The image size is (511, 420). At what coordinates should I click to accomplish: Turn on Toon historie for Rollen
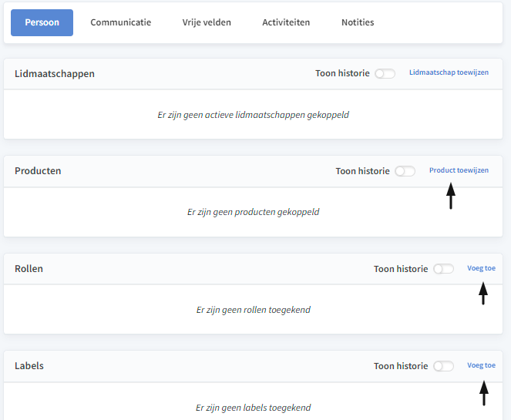pos(443,269)
